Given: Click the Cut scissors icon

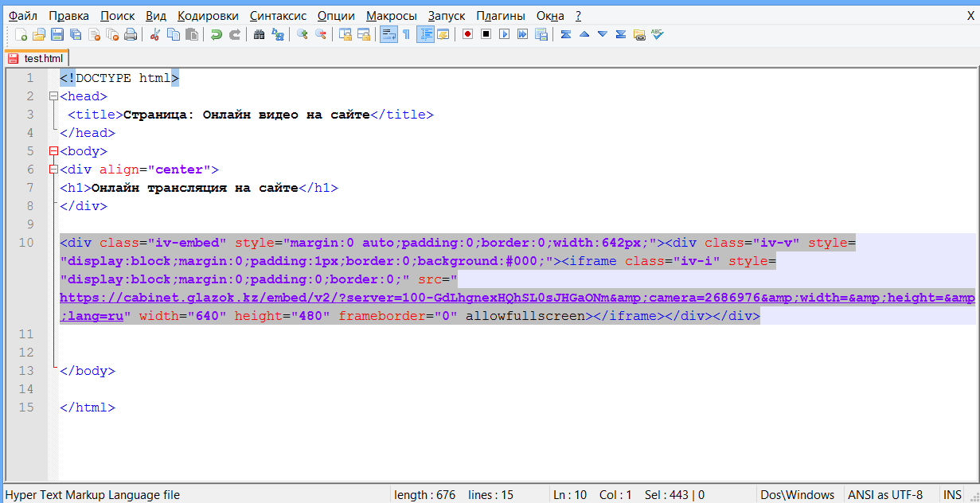Looking at the screenshot, I should pyautogui.click(x=155, y=34).
